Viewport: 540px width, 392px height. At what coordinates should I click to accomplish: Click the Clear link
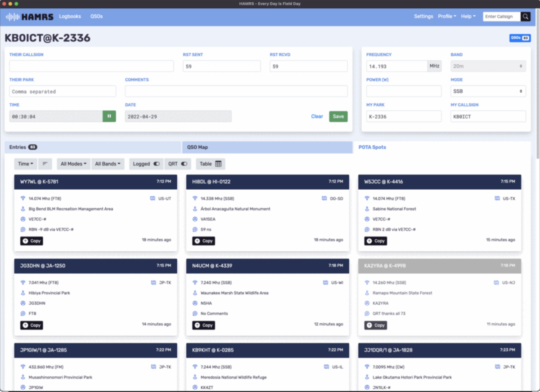(x=317, y=116)
